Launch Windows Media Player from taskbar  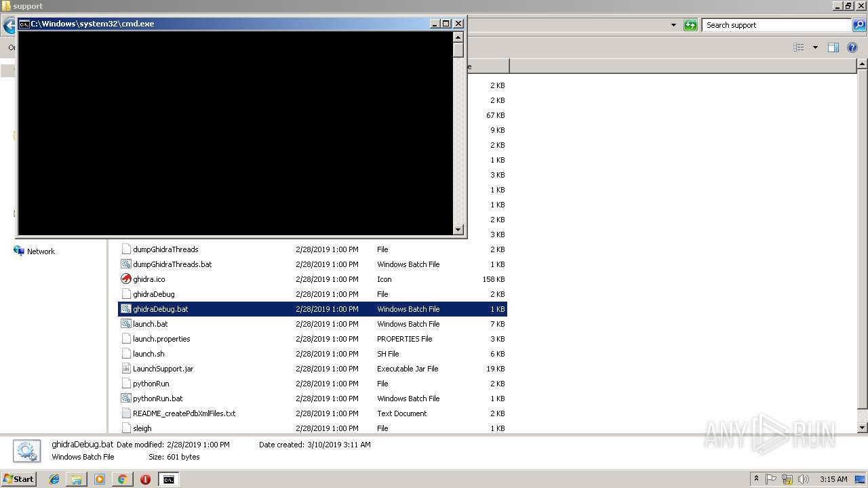coord(100,479)
